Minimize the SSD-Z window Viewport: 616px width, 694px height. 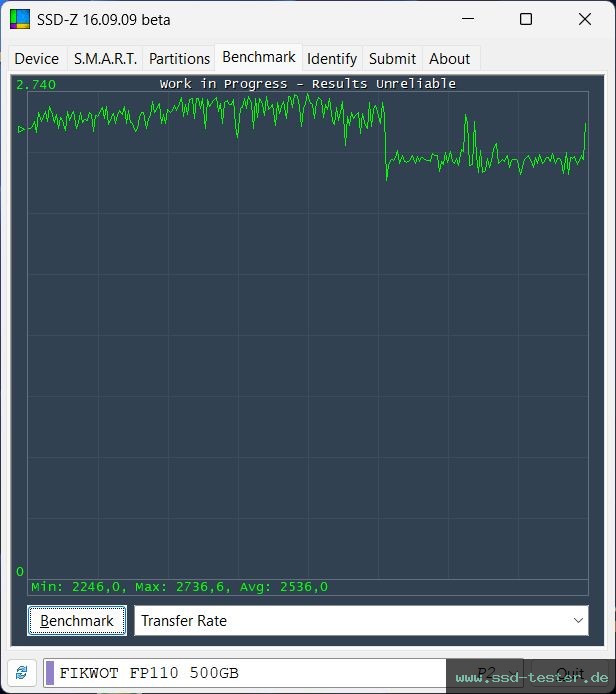[x=468, y=19]
